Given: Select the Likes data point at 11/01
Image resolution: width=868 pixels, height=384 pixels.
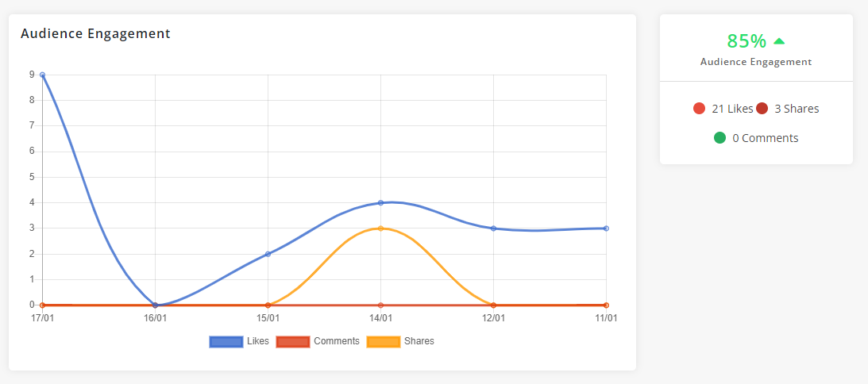Looking at the screenshot, I should coord(606,228).
